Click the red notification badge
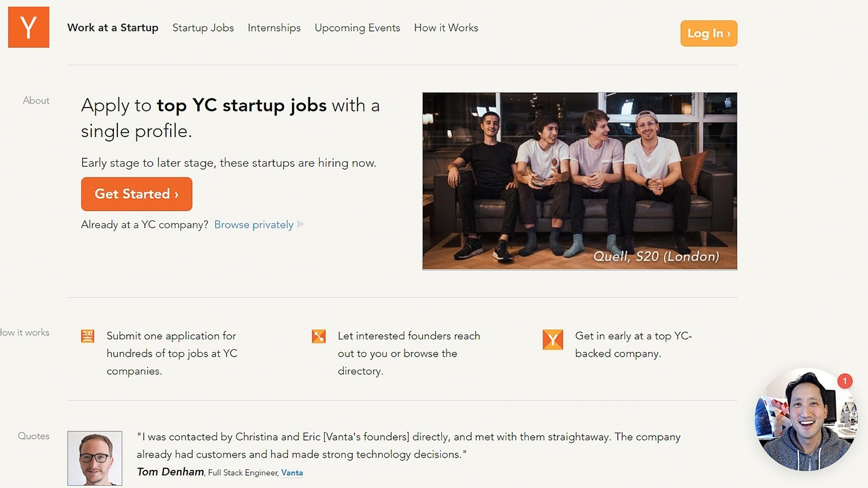The image size is (868, 488). pyautogui.click(x=844, y=381)
